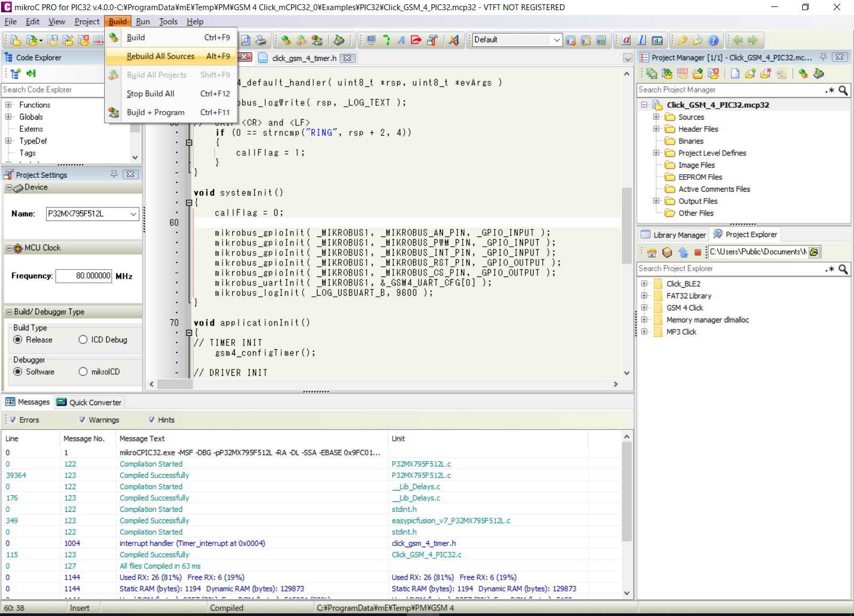The height and width of the screenshot is (616, 854).
Task: Choose Build + Program menu entry
Action: tap(171, 112)
